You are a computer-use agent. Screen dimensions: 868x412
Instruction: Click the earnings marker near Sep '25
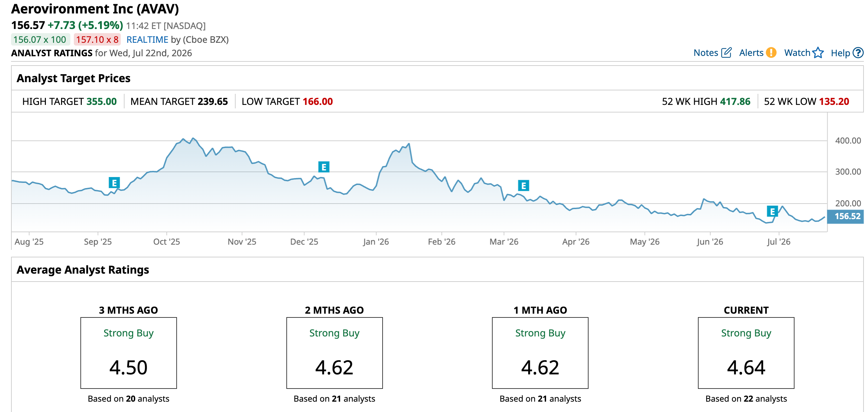click(x=114, y=183)
